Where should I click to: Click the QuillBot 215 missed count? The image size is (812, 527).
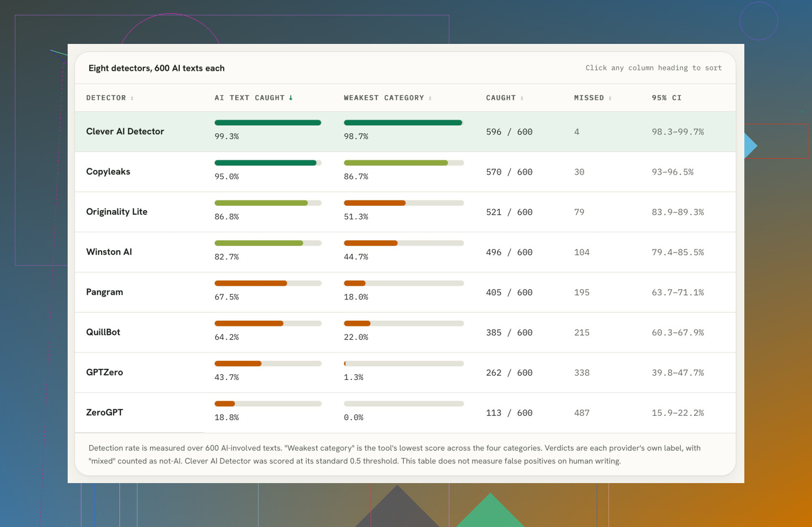(x=582, y=333)
